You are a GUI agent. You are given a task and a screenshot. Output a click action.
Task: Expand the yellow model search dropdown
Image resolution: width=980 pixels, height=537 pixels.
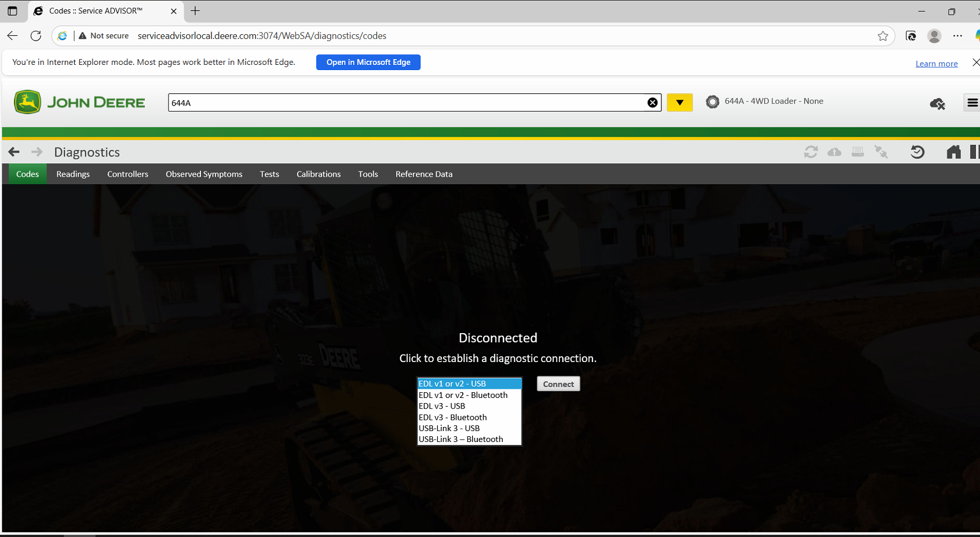click(679, 103)
